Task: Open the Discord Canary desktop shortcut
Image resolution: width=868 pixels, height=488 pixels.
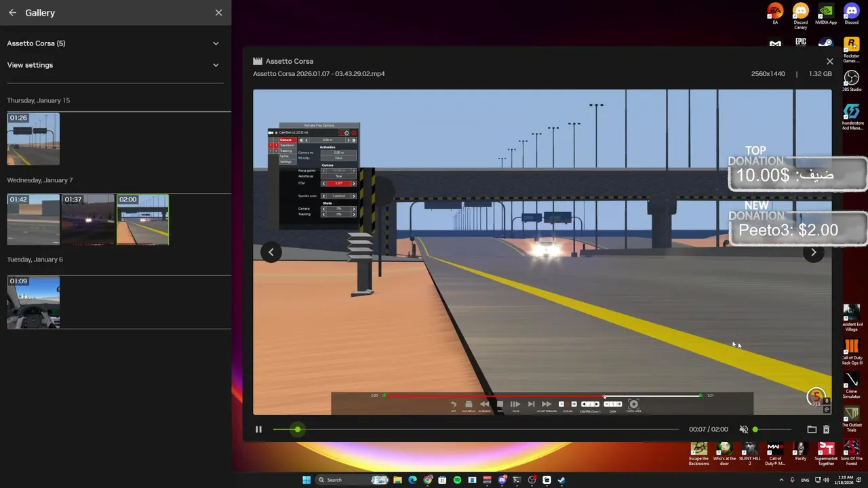Action: (x=801, y=16)
